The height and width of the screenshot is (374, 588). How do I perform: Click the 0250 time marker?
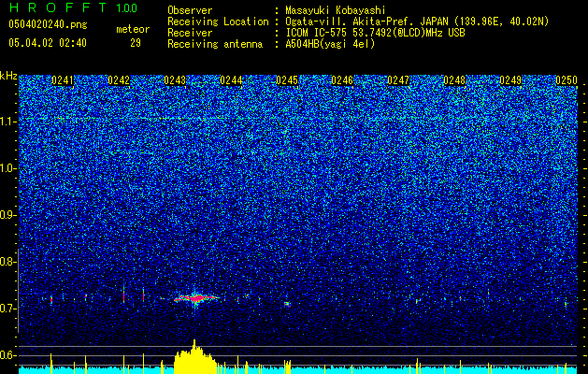[566, 80]
